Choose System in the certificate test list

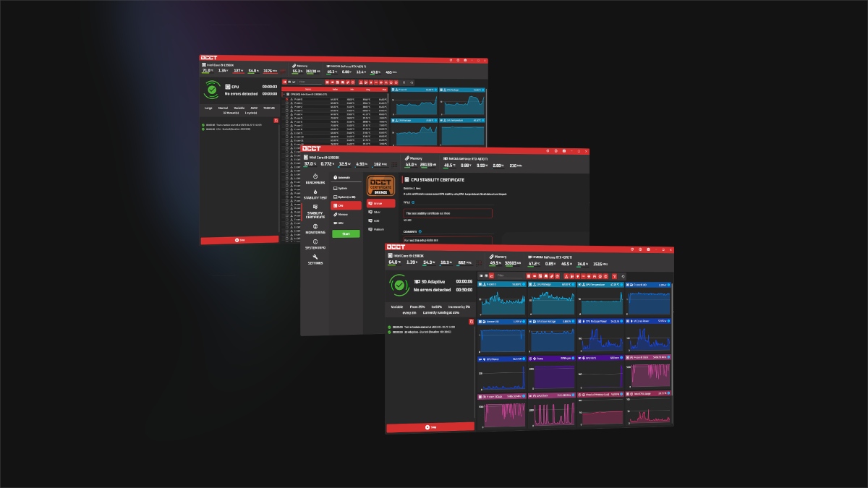click(346, 187)
